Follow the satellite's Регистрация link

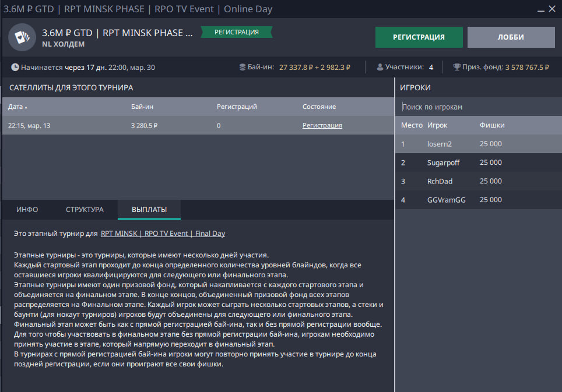[322, 125]
